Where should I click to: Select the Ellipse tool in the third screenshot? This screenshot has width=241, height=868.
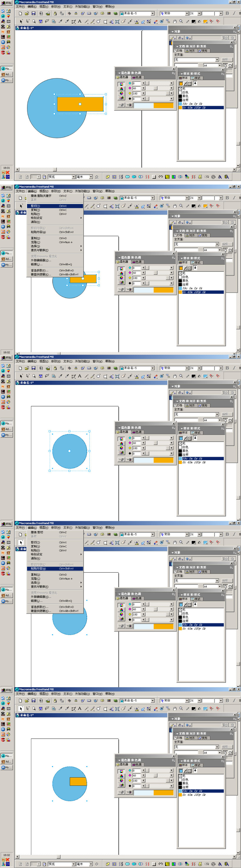click(98, 376)
